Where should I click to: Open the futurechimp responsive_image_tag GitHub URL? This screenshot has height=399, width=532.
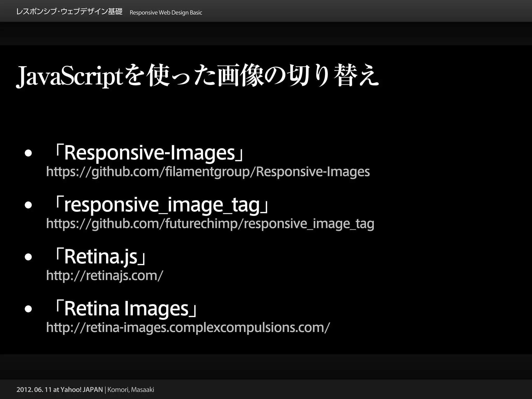click(210, 224)
